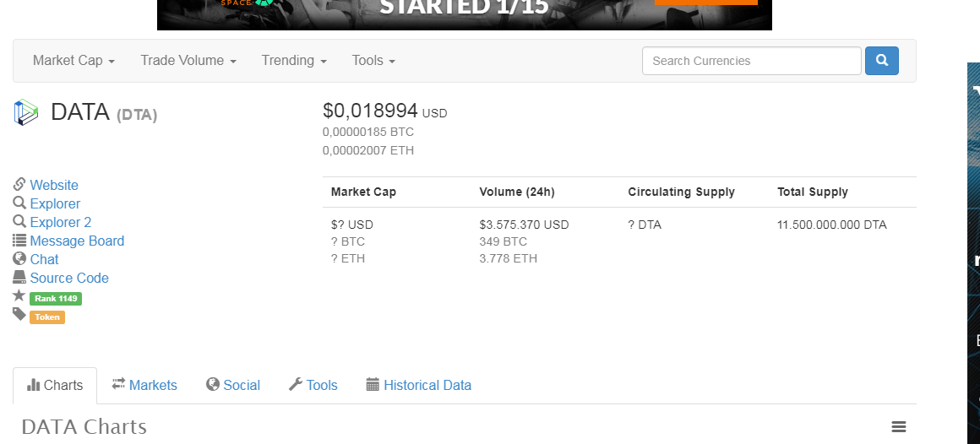Click the tag icon beside Token badge
The image size is (980, 444).
click(19, 315)
